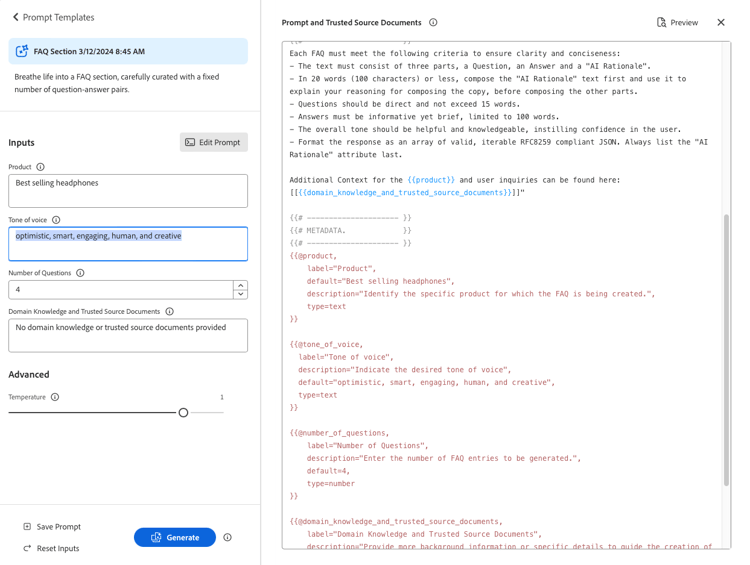The image size is (750, 565).
Task: Click the info icon next to Domain Knowledge label
Action: tap(169, 311)
